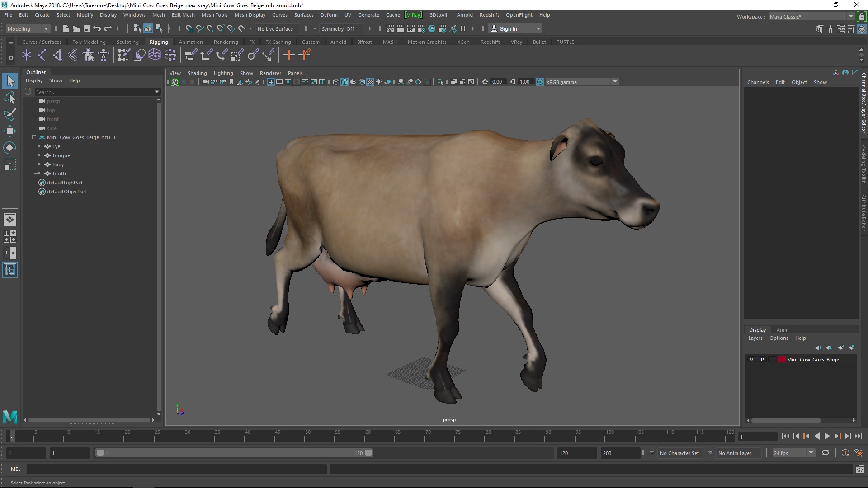Select the Move tool in toolbar

pyautogui.click(x=10, y=131)
